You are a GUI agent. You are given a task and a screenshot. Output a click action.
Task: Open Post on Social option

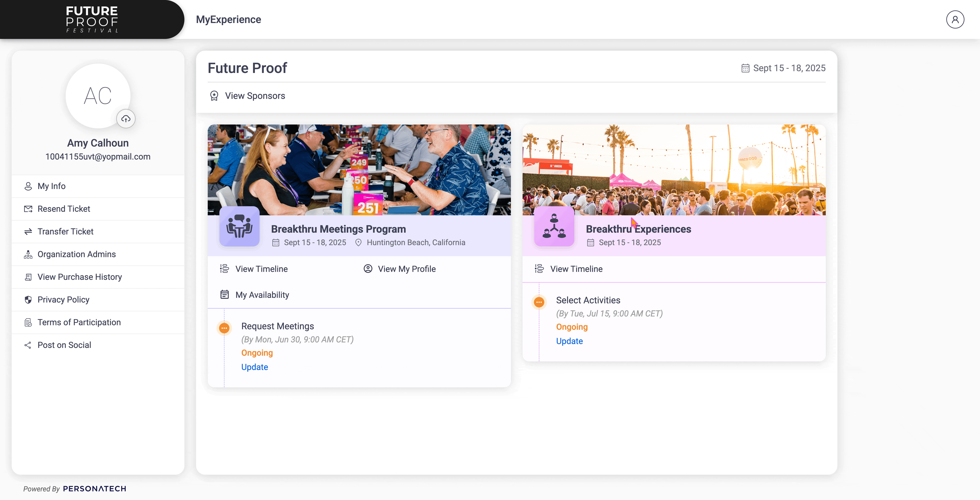[64, 345]
